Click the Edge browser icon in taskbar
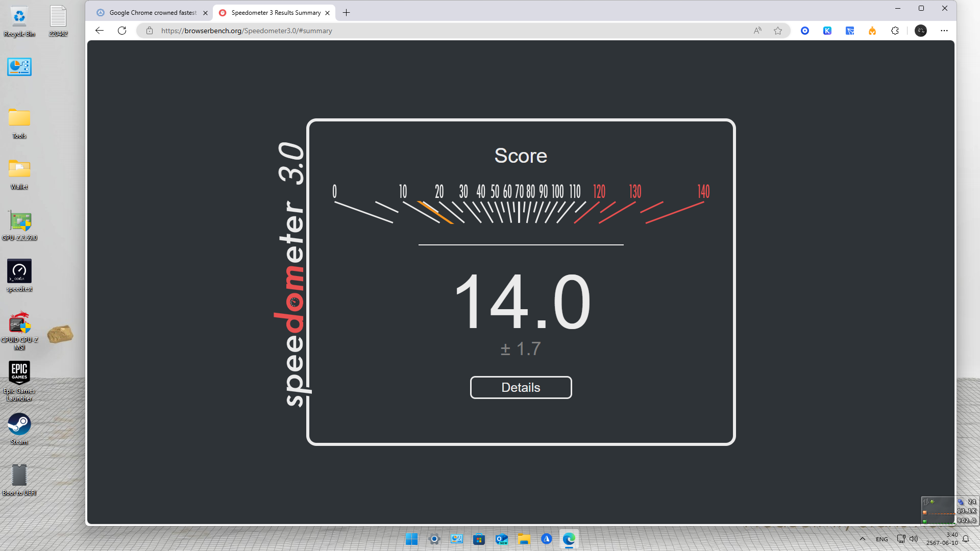The height and width of the screenshot is (551, 980). (569, 539)
